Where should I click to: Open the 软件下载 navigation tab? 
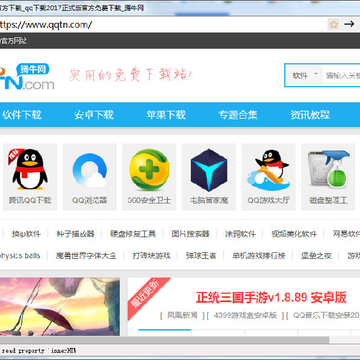(22, 115)
